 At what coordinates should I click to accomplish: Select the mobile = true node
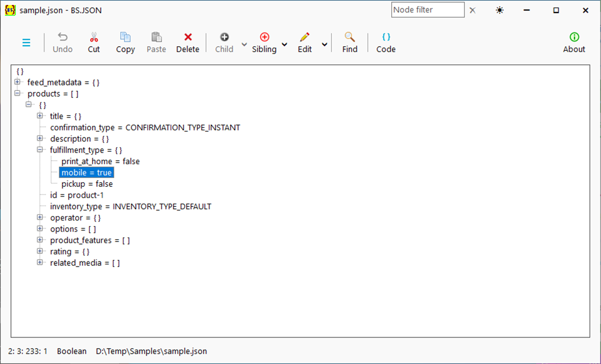click(x=87, y=173)
